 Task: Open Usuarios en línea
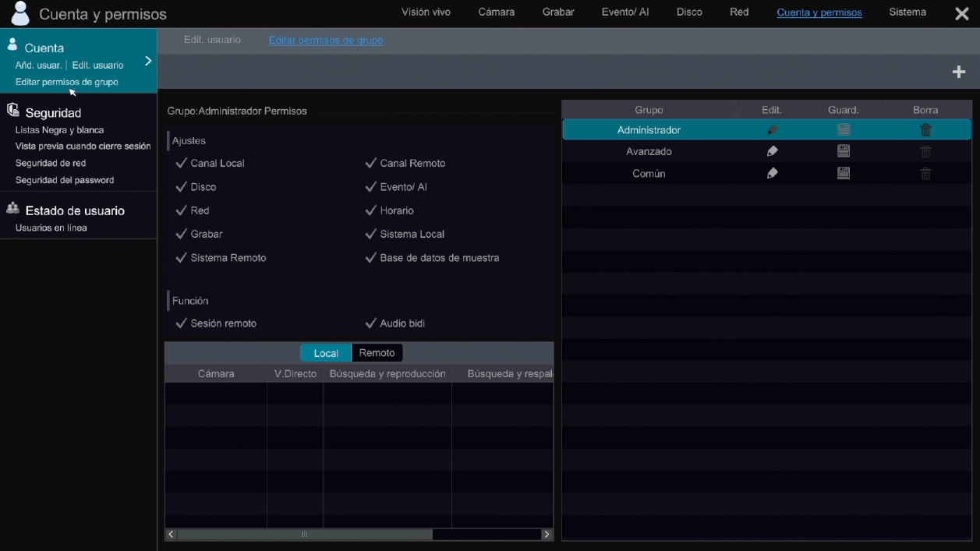[x=51, y=228]
